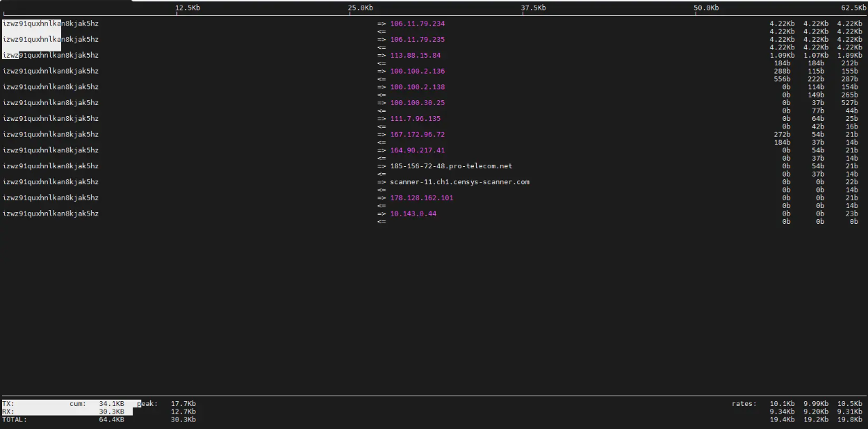The height and width of the screenshot is (429, 868).
Task: Click the => arrow before 100.100.2.136
Action: pyautogui.click(x=381, y=71)
